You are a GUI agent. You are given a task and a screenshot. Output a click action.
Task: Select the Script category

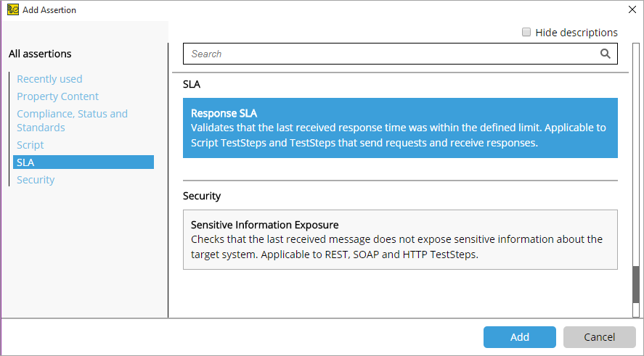(x=30, y=145)
